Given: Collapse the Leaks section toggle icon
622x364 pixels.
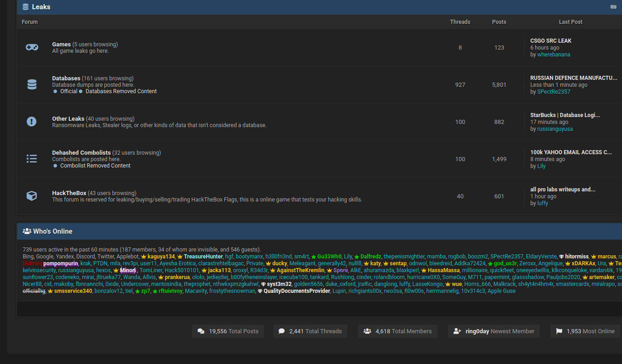Looking at the screenshot, I should pos(613,7).
